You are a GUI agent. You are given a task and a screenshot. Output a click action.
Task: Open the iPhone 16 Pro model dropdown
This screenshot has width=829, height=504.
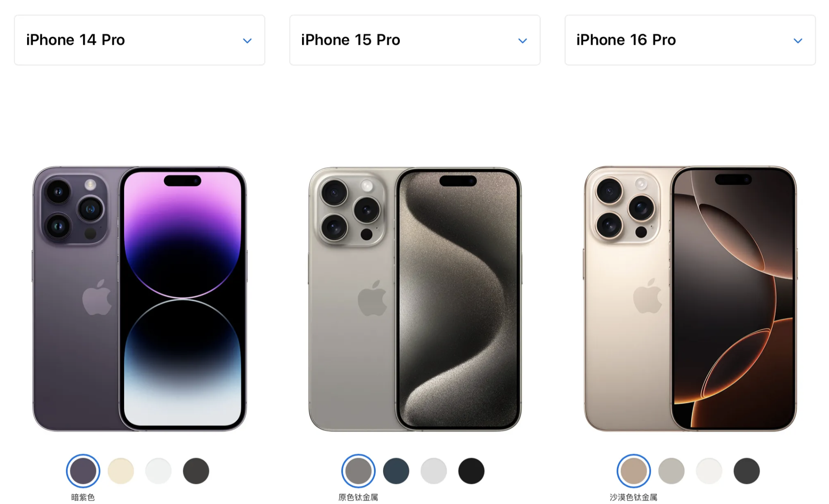pyautogui.click(x=690, y=40)
